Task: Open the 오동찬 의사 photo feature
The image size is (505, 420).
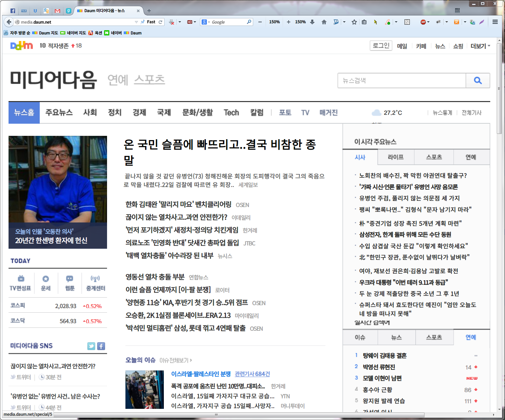Action: tap(58, 192)
